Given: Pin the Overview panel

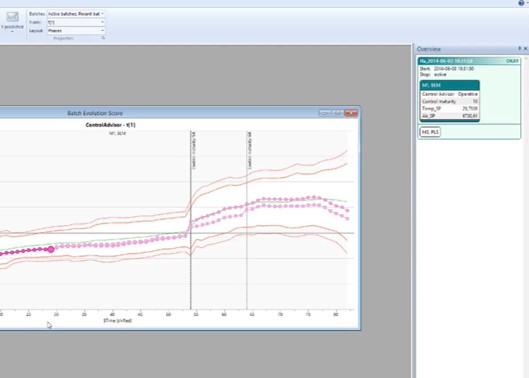Looking at the screenshot, I should coord(520,49).
